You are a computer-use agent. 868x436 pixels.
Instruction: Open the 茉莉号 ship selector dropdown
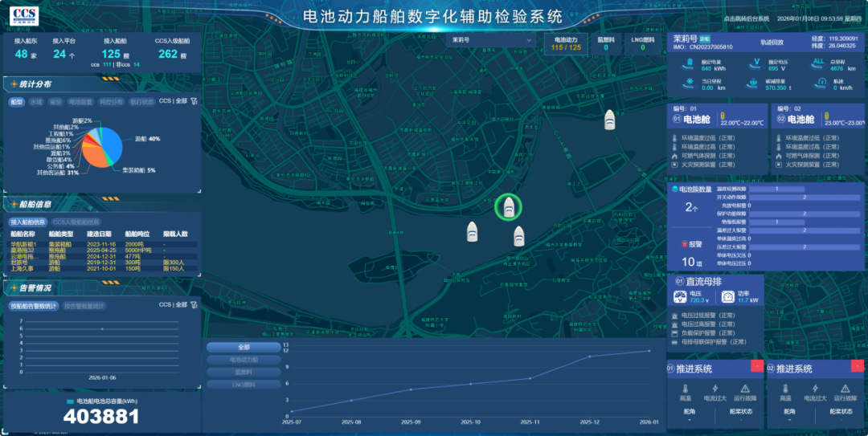point(491,39)
